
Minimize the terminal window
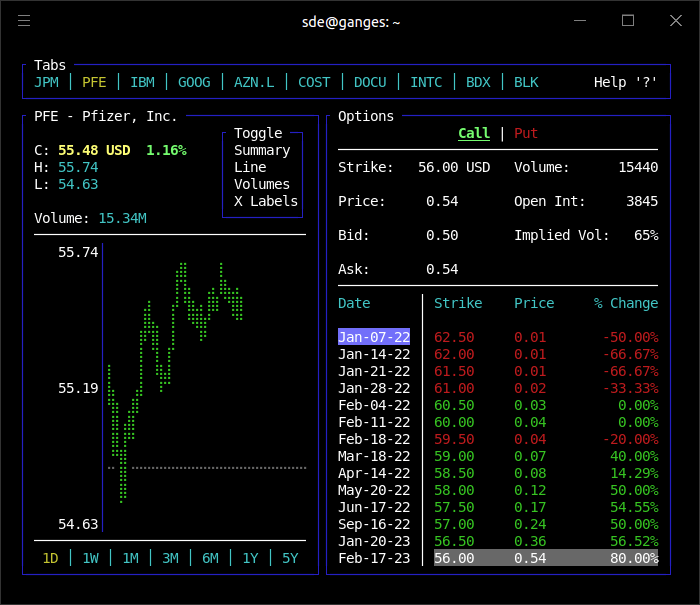point(580,21)
